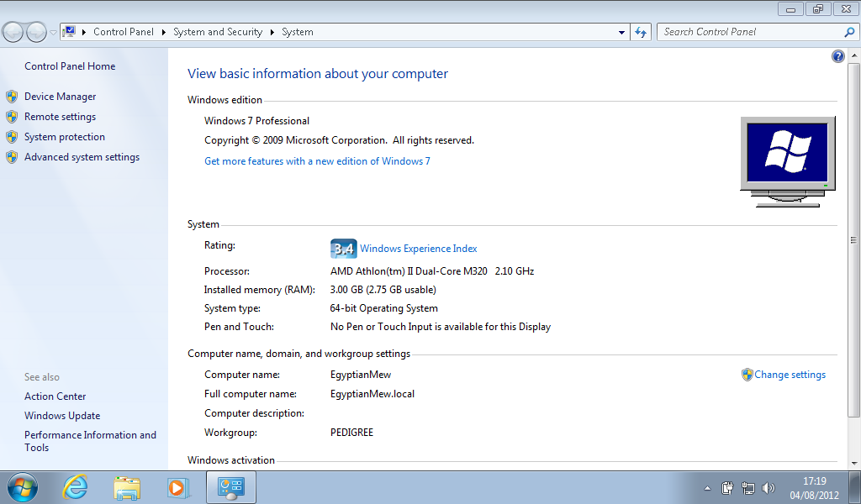Open System protection link

pyautogui.click(x=64, y=137)
